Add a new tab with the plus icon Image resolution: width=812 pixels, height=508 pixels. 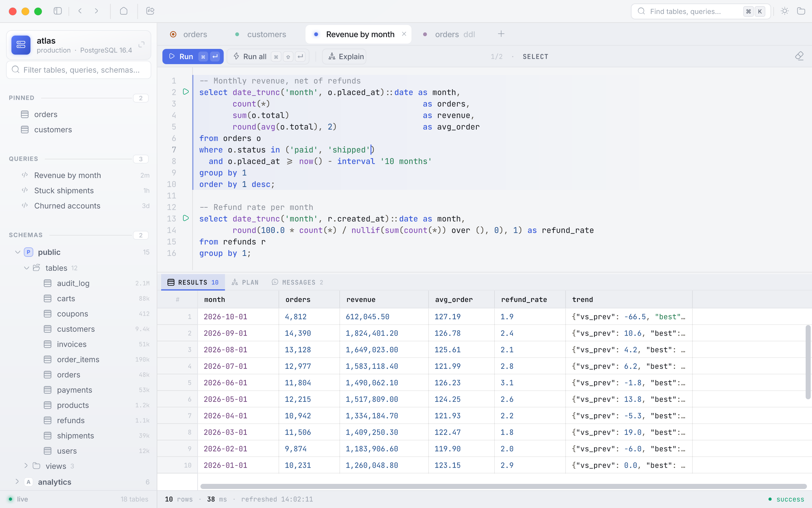pos(501,34)
